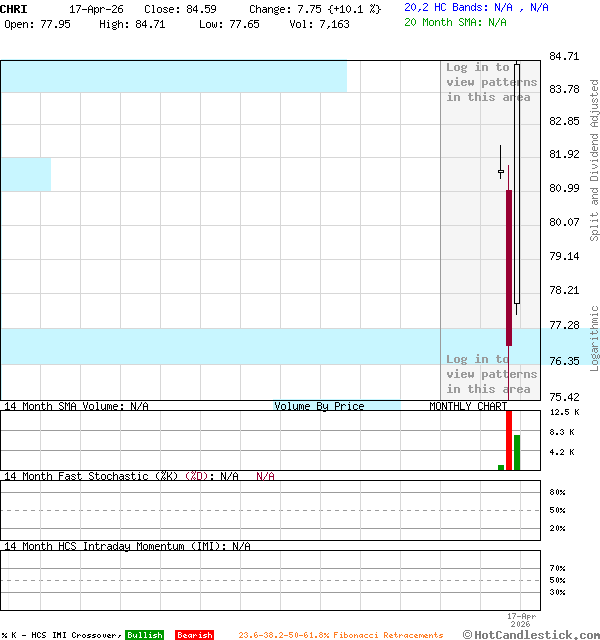Click the wide light-blue price band at top
The width and height of the screenshot is (600, 640).
point(173,76)
